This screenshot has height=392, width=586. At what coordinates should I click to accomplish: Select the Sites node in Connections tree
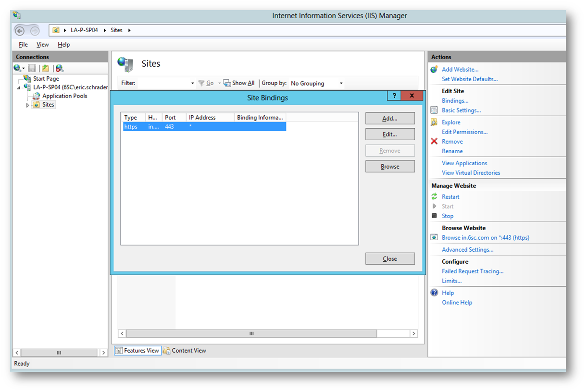point(48,104)
